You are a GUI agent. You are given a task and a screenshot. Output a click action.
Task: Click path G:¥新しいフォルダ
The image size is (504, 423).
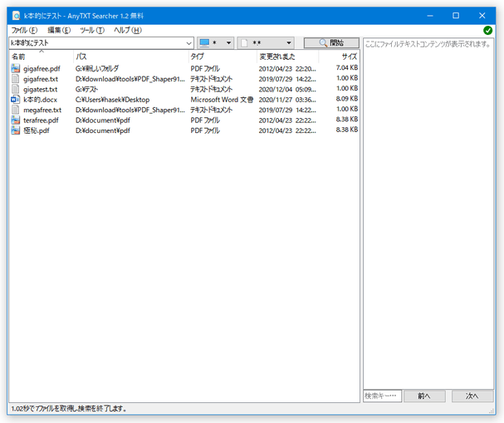[x=97, y=68]
